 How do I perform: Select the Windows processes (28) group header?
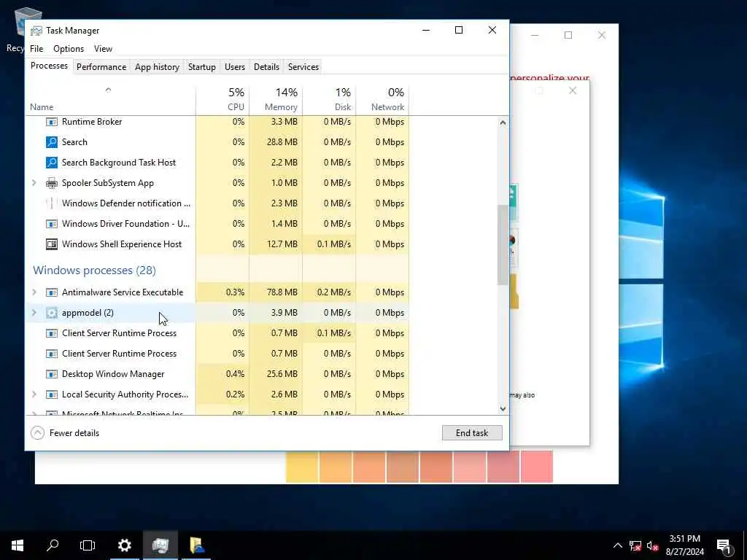pyautogui.click(x=94, y=271)
